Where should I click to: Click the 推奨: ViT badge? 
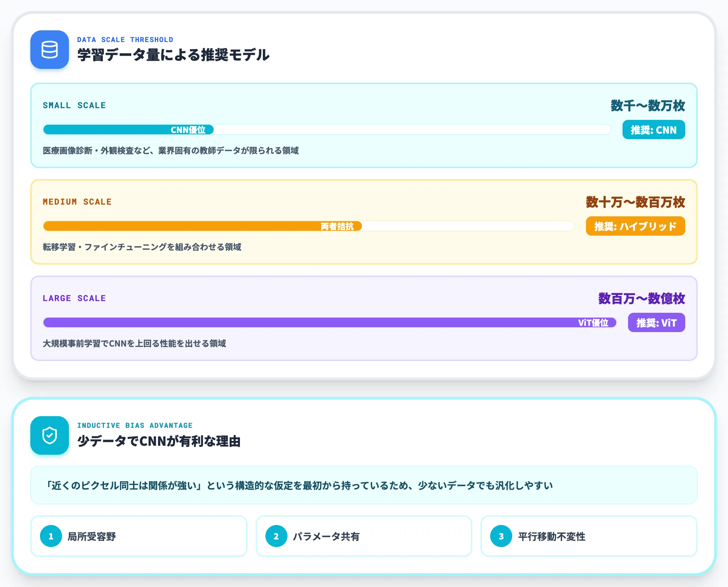tap(656, 323)
